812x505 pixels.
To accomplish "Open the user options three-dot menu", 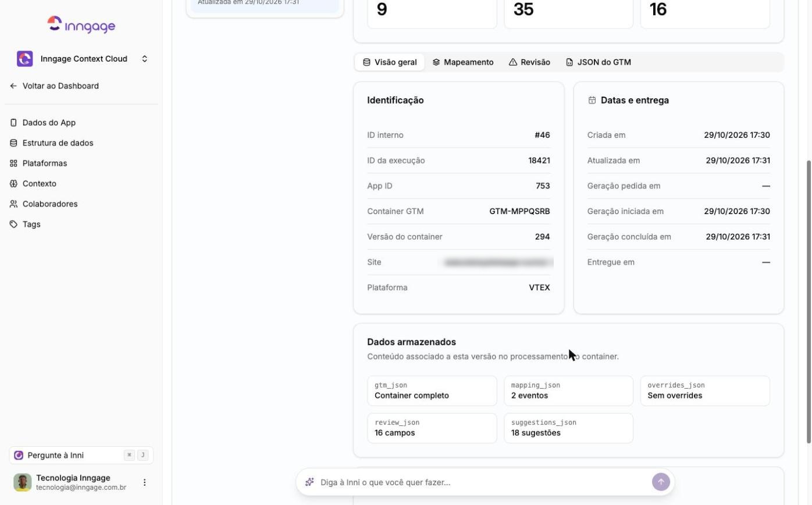I will click(145, 482).
